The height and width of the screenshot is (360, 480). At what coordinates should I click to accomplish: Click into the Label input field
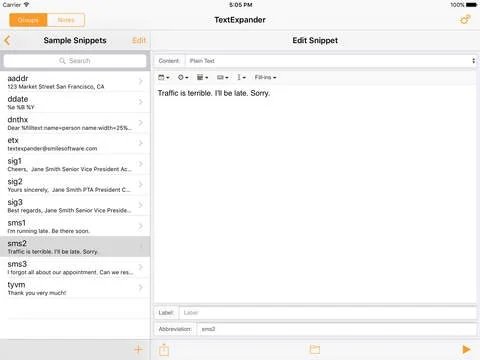point(328,313)
